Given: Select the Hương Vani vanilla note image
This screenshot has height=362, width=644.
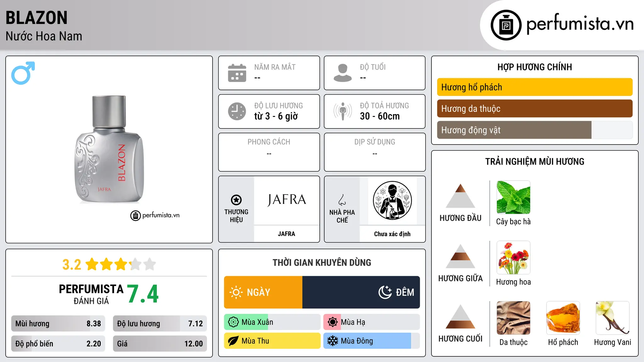Looking at the screenshot, I should (613, 318).
